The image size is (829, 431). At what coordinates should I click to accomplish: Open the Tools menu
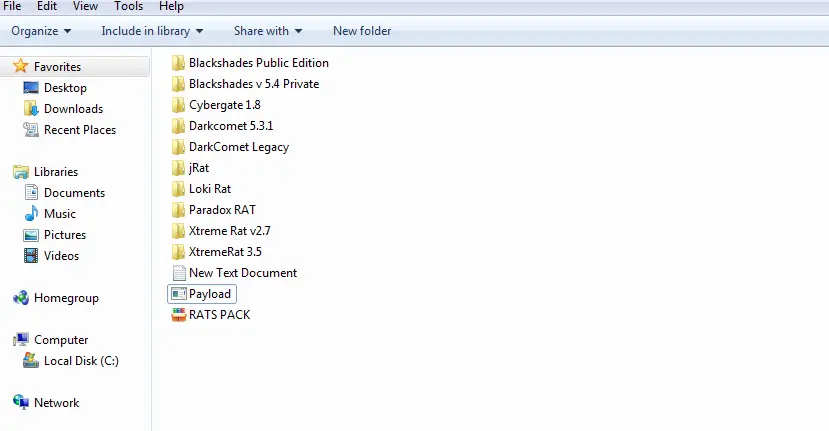pos(128,6)
